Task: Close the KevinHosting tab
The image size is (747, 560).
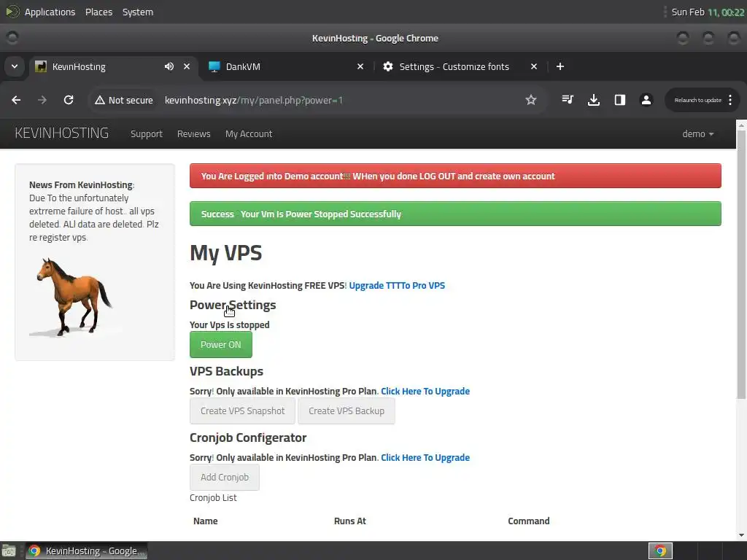Action: click(187, 66)
